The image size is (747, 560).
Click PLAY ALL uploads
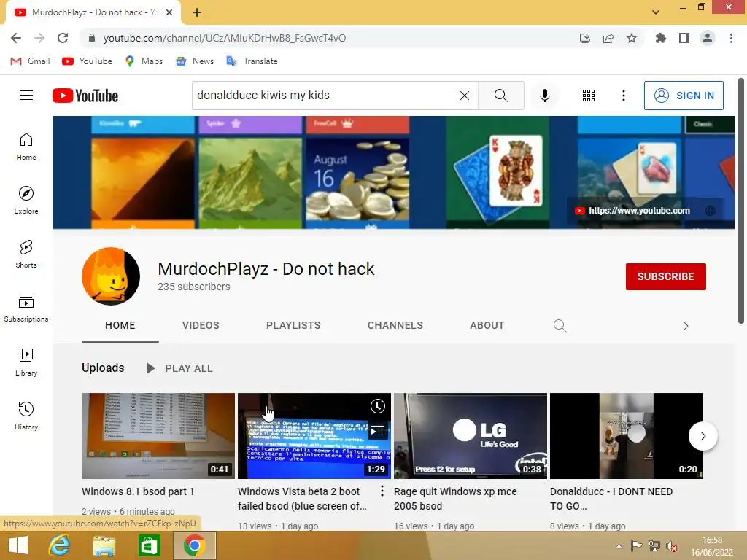tap(179, 368)
